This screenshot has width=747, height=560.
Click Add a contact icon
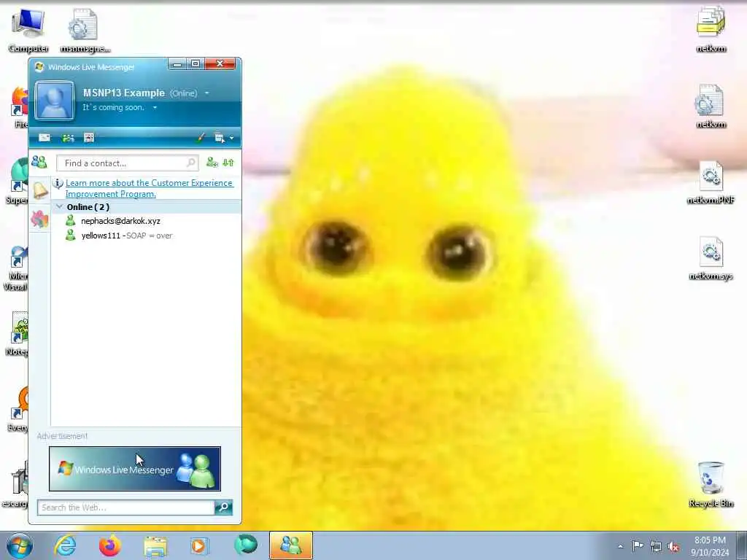click(212, 163)
